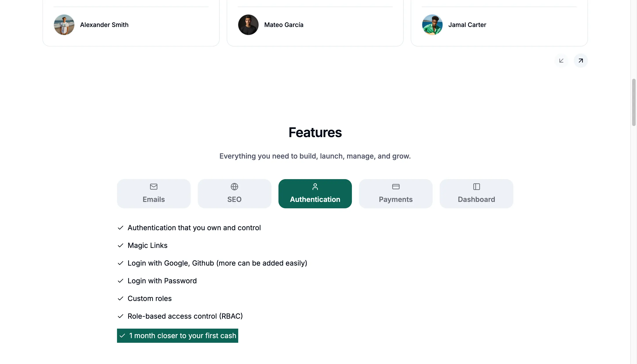Click Jamal Carter's avatar image
Screen dimensions: 637x364
pos(432,25)
